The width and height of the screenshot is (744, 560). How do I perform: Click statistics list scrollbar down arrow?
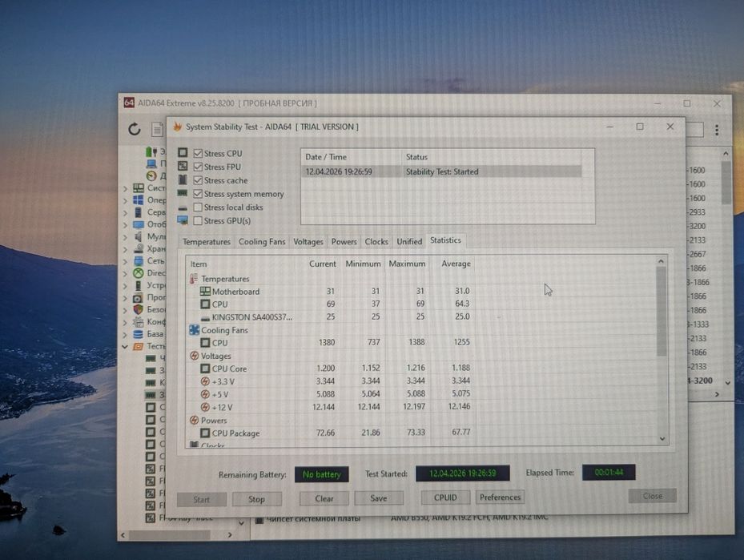point(662,438)
